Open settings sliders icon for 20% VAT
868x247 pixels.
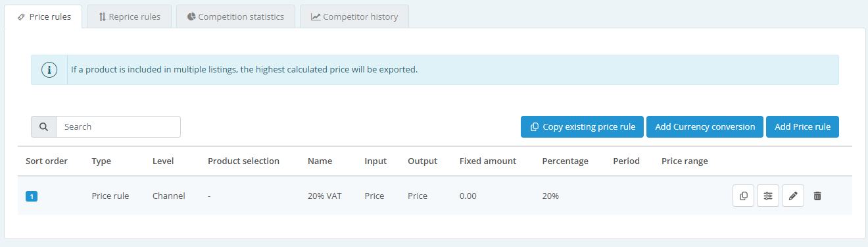click(x=768, y=196)
